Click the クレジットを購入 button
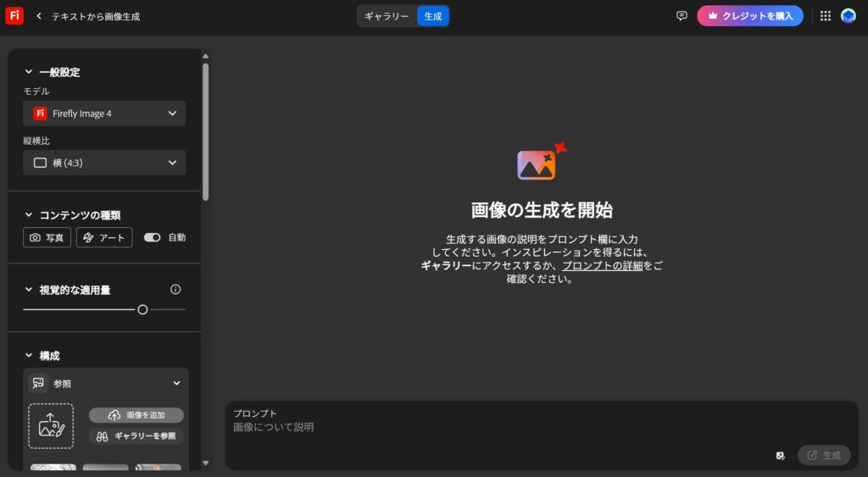Image resolution: width=868 pixels, height=477 pixels. click(x=750, y=16)
